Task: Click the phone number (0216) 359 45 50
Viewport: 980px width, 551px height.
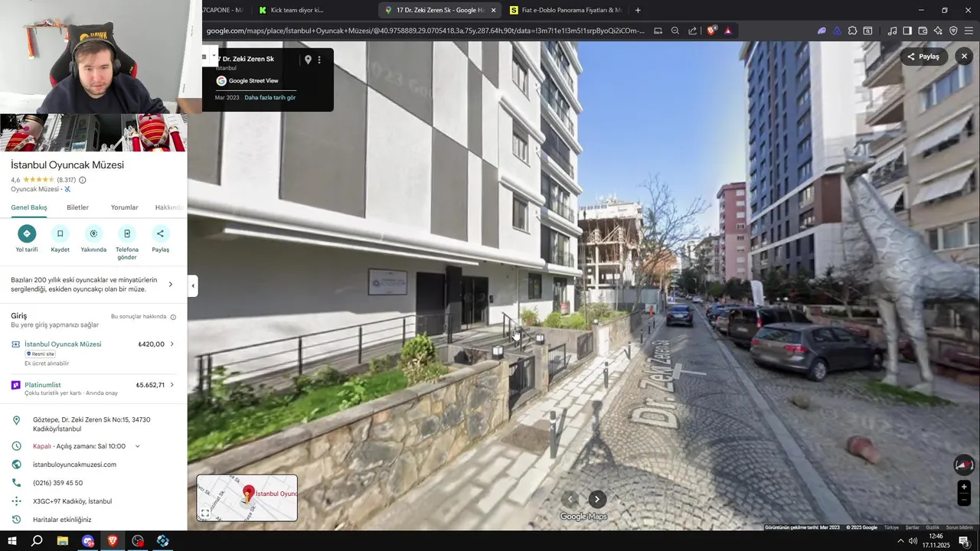Action: 57,483
